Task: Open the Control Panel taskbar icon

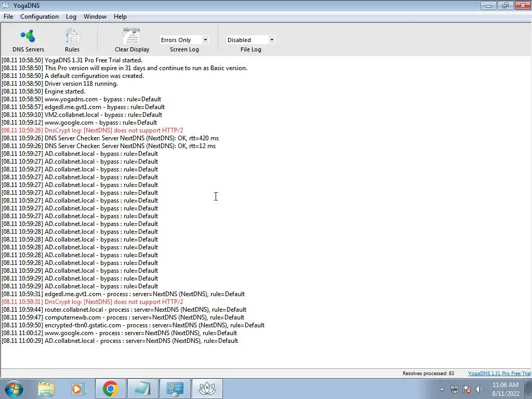Action: 175,389
